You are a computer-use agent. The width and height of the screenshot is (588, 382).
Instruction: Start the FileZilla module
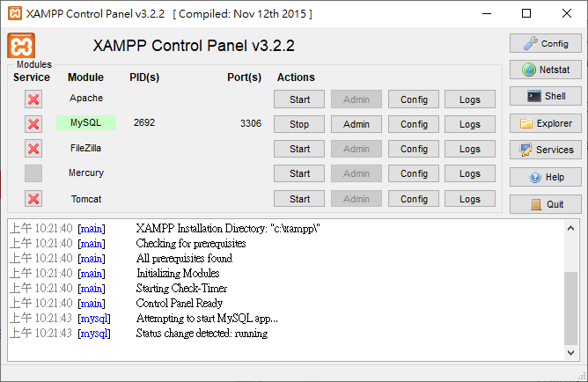299,149
